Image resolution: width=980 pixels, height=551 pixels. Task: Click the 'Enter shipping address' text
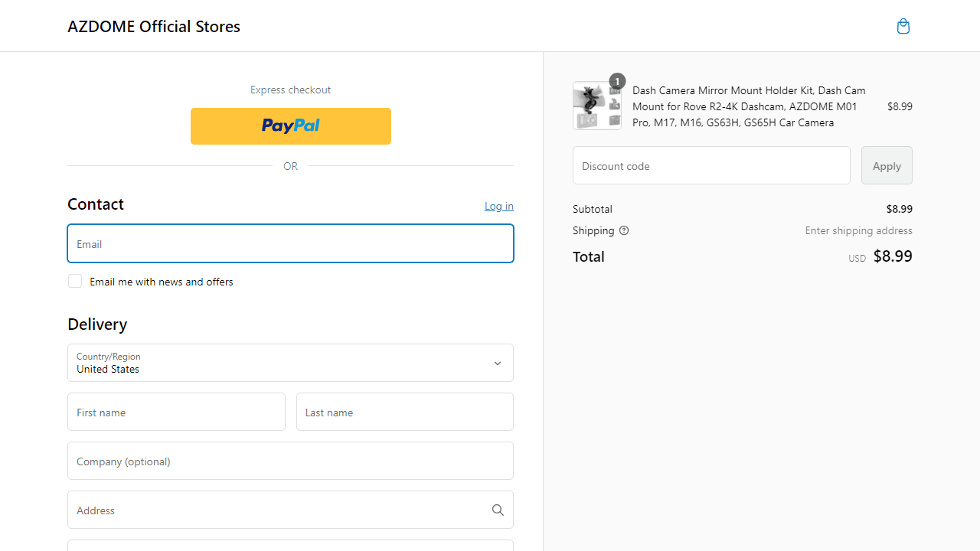pos(858,230)
